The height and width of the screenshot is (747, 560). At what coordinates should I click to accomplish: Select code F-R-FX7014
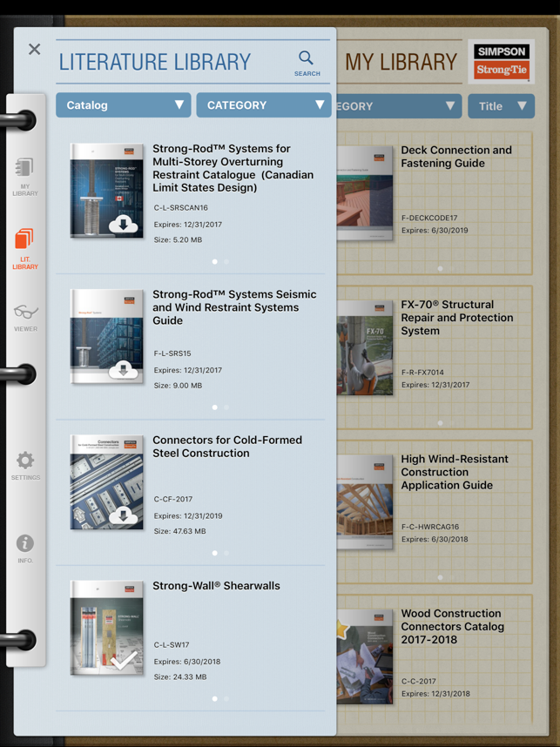tap(422, 373)
